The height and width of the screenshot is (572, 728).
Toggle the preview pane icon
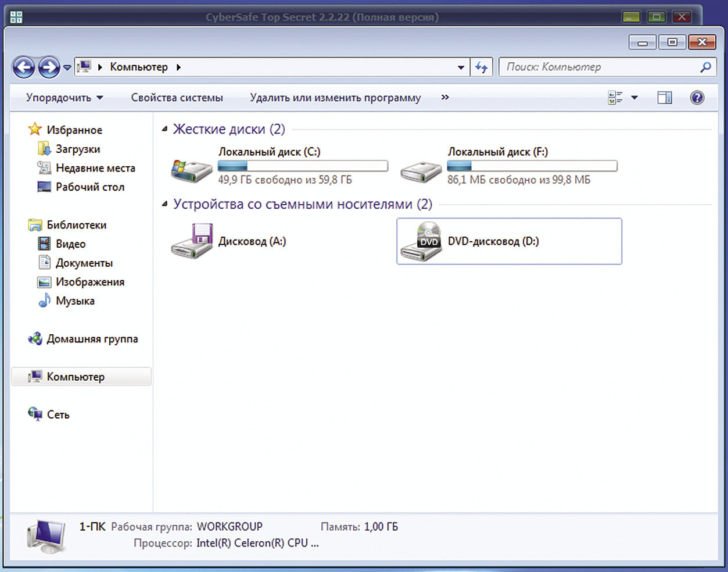[x=665, y=98]
